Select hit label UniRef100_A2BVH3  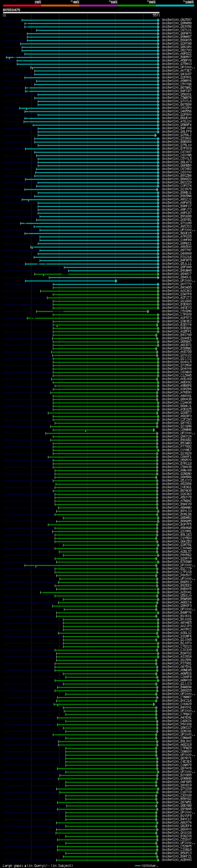(177, 860)
